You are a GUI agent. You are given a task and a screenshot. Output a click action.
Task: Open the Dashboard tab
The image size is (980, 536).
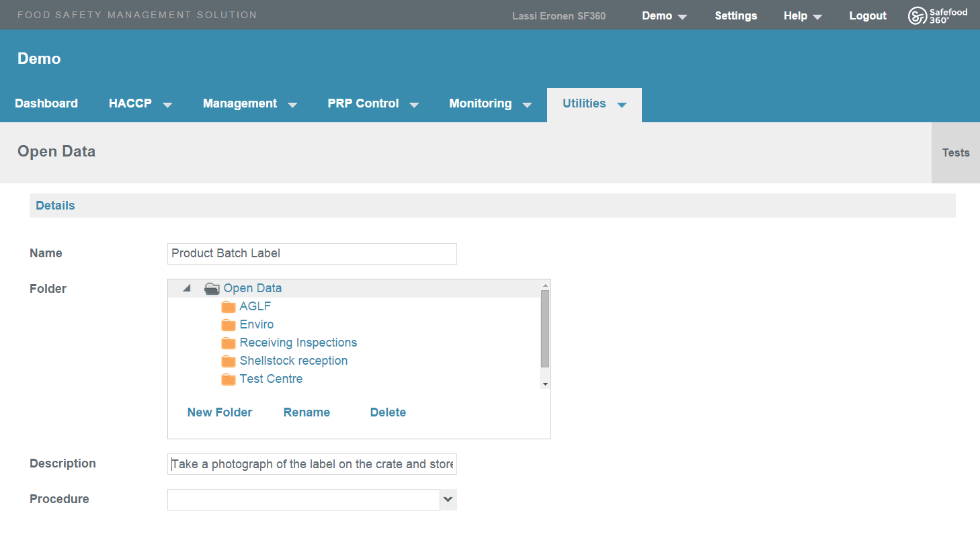tap(46, 104)
